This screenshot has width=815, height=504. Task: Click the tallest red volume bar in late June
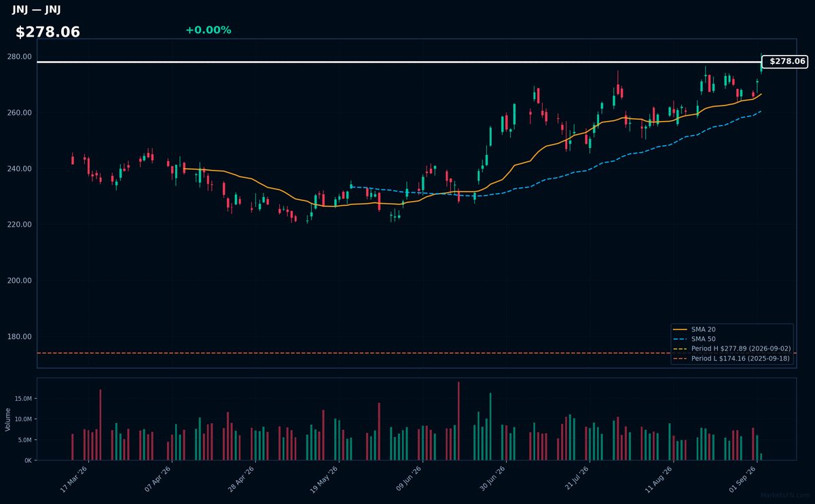click(x=458, y=421)
